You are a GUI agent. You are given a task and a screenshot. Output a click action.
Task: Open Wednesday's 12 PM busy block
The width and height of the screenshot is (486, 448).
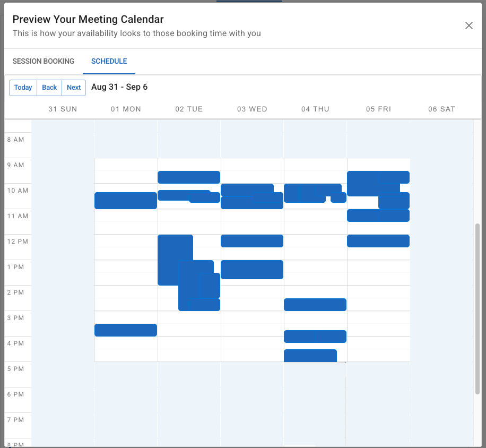point(252,241)
